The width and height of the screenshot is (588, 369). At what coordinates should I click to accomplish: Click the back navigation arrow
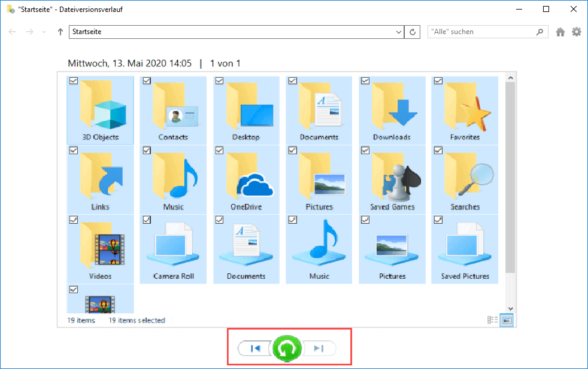[x=13, y=32]
